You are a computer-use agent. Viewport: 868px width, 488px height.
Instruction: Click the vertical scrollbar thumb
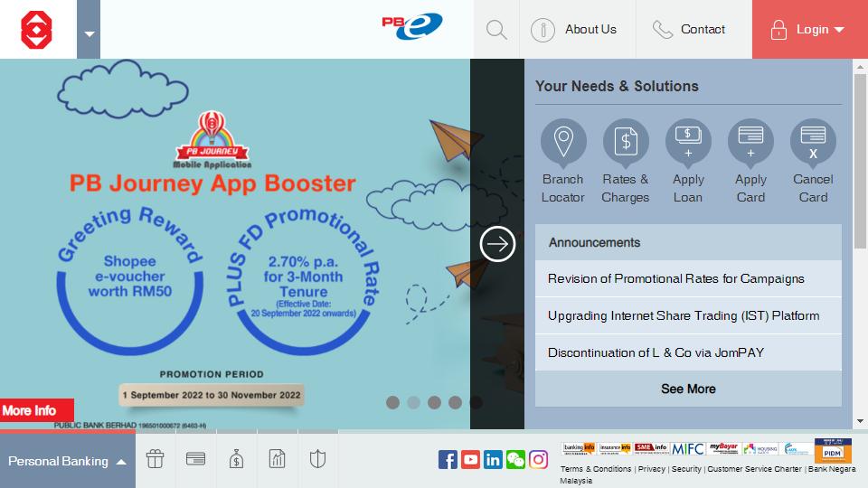[x=860, y=162]
